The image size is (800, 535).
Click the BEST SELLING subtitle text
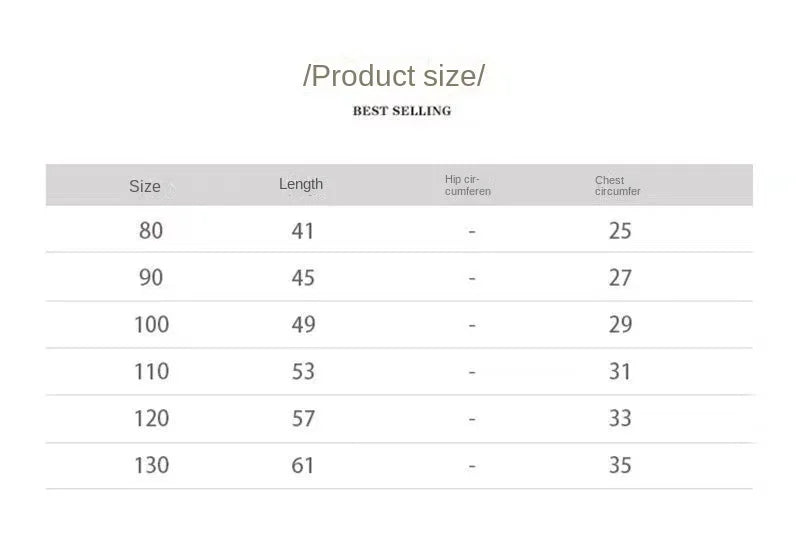point(402,111)
